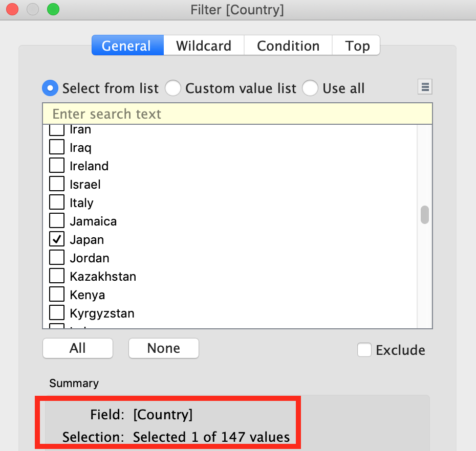Select Italy's checkbox
476x451 pixels.
tap(56, 202)
